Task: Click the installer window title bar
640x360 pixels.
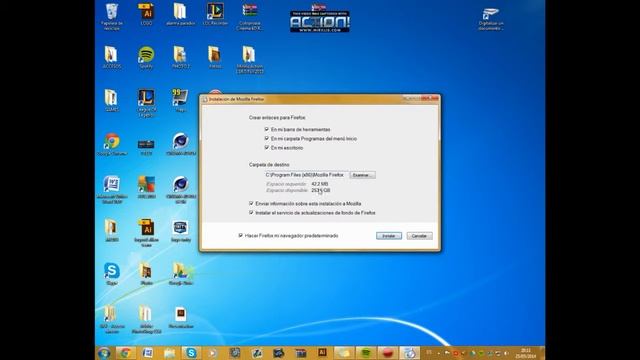Action: (x=302, y=99)
